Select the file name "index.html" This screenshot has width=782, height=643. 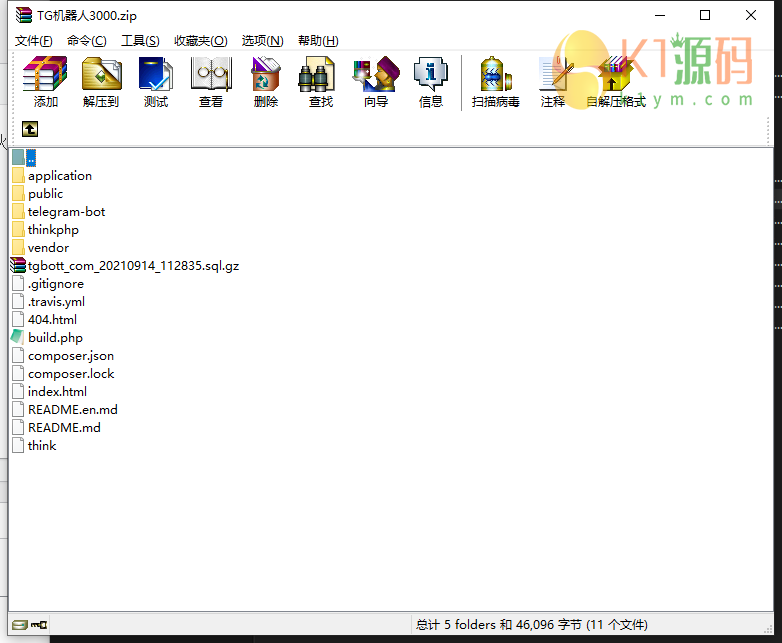(57, 392)
